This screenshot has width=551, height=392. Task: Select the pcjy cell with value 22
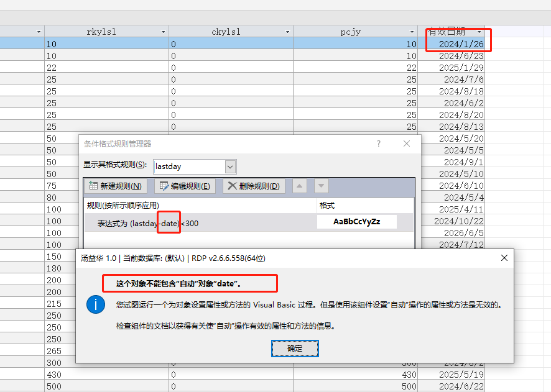[356, 67]
